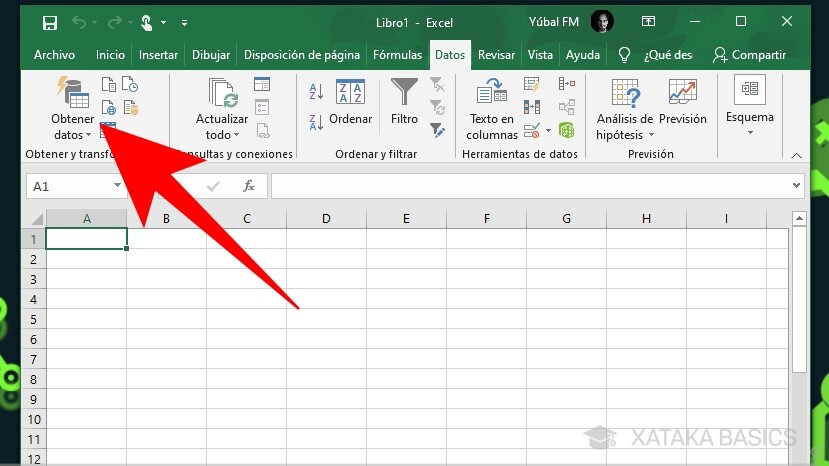Open Previsión forecast sheet button
Screen dimensions: 829x466
pos(683,102)
